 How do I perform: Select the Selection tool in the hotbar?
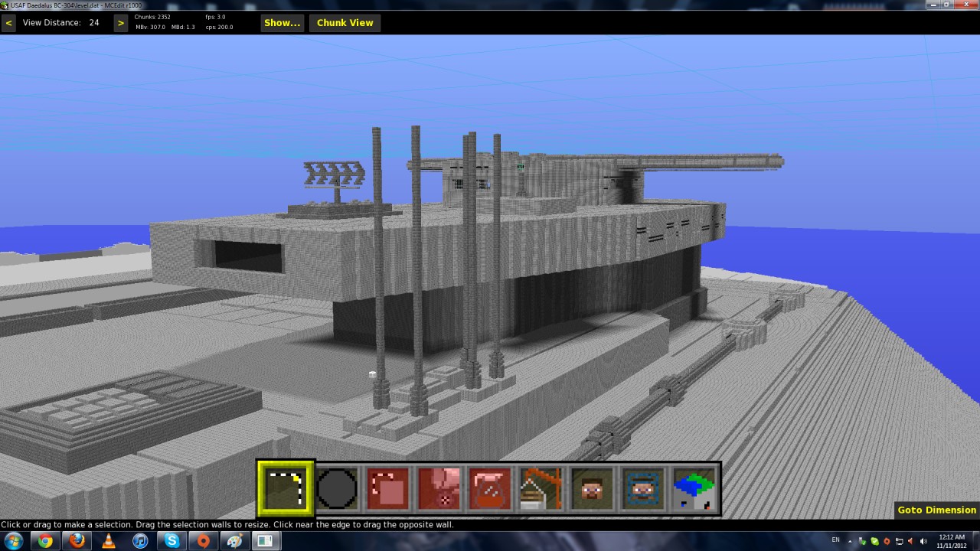[x=285, y=487]
